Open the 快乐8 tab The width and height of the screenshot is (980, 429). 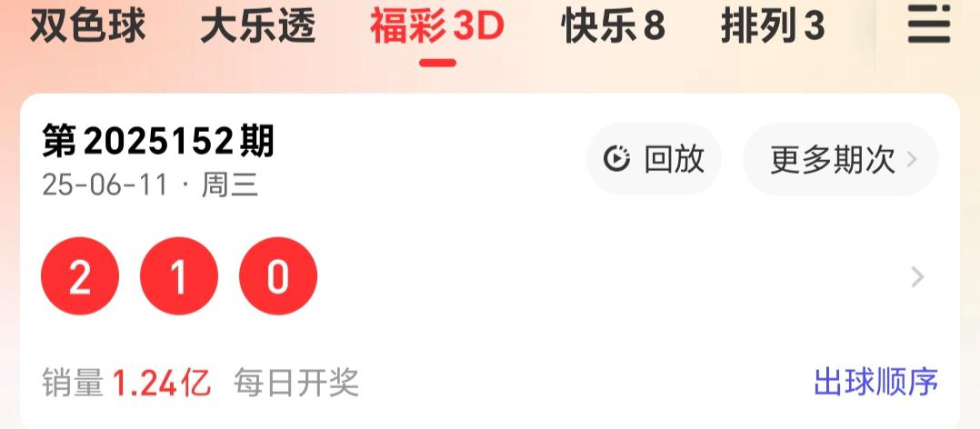(x=613, y=26)
